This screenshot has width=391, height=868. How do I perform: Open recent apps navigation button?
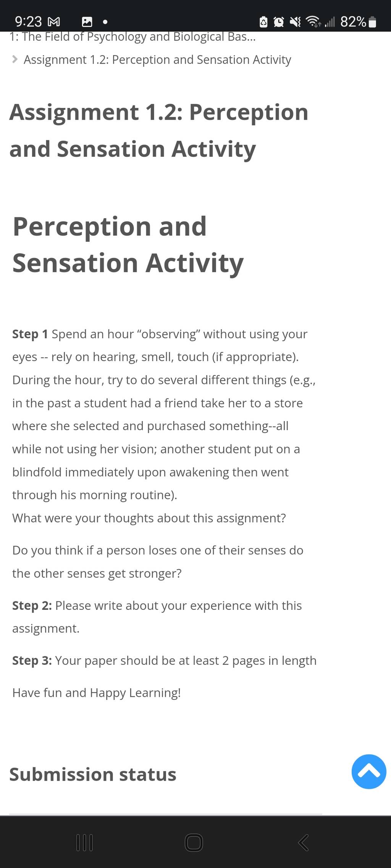[84, 843]
